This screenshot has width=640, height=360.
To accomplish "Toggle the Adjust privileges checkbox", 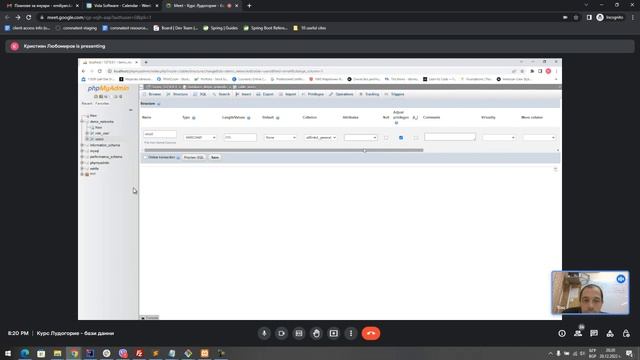I will click(x=401, y=138).
